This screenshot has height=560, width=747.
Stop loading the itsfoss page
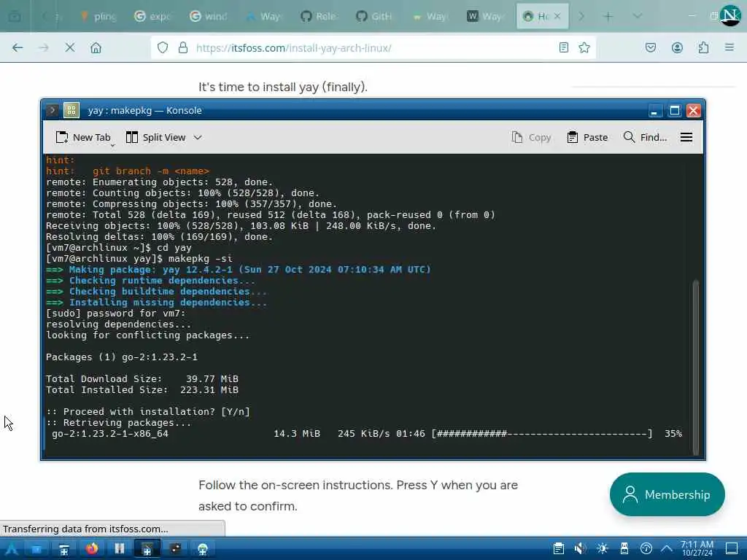pos(69,47)
